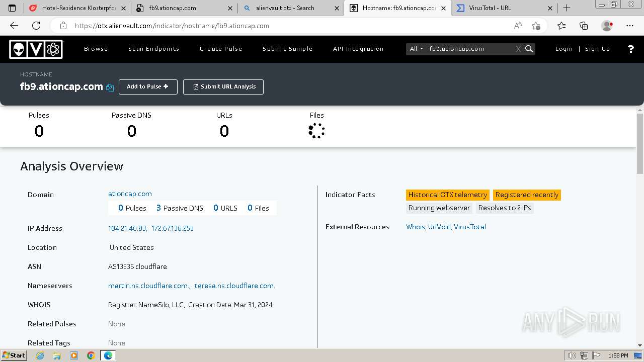
Task: Open File Explorer from taskbar
Action: [x=57, y=355]
